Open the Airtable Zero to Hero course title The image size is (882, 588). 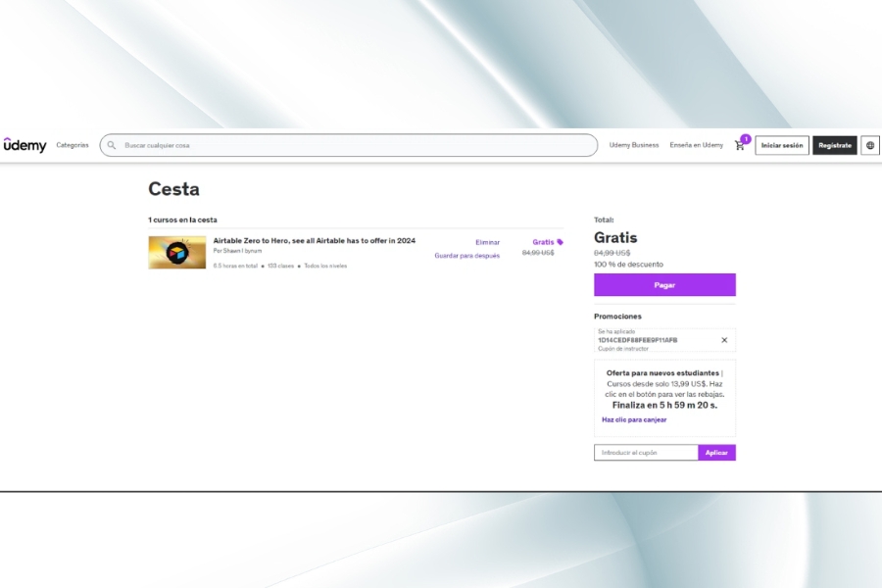(x=315, y=240)
